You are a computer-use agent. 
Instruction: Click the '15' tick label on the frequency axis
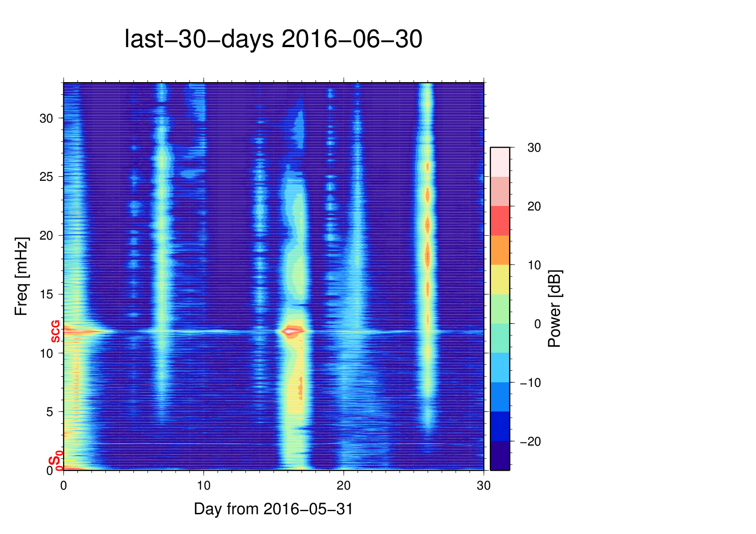tap(46, 294)
